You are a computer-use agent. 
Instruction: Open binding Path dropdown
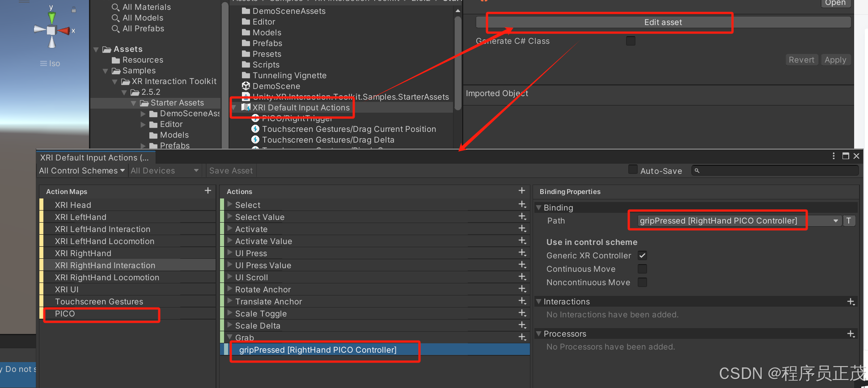click(739, 221)
